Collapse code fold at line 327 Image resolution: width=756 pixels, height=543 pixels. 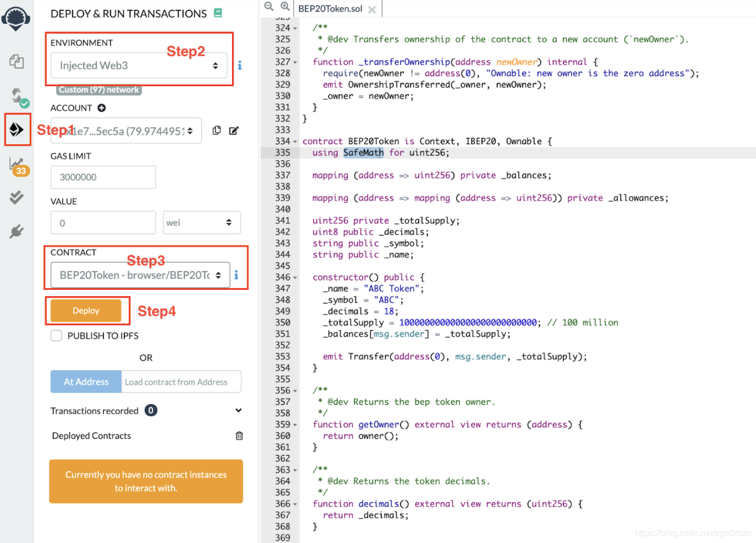click(x=295, y=62)
